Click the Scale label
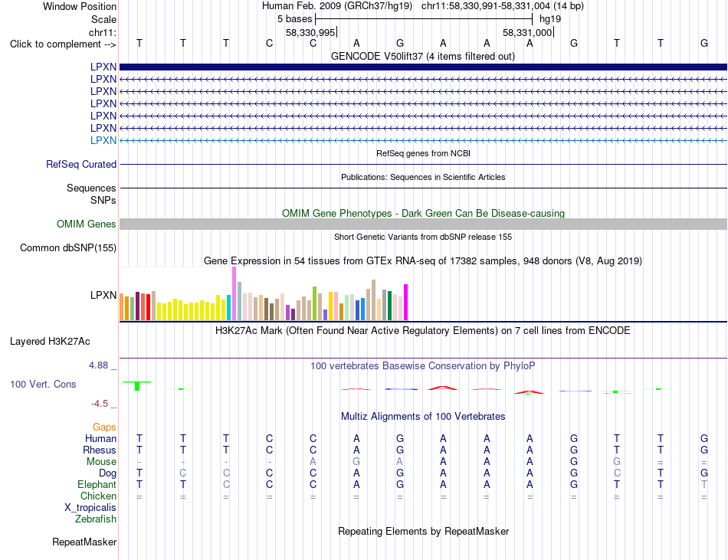This screenshot has width=728, height=560. tap(103, 19)
